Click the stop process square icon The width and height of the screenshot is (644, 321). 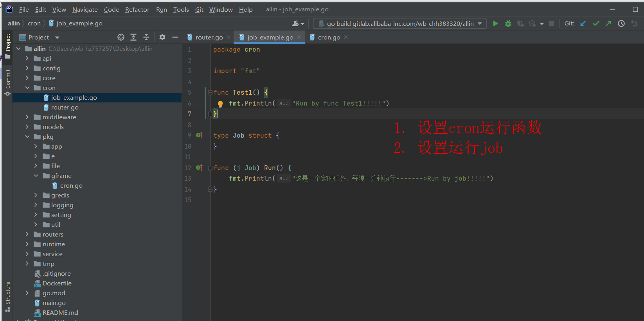pyautogui.click(x=552, y=23)
